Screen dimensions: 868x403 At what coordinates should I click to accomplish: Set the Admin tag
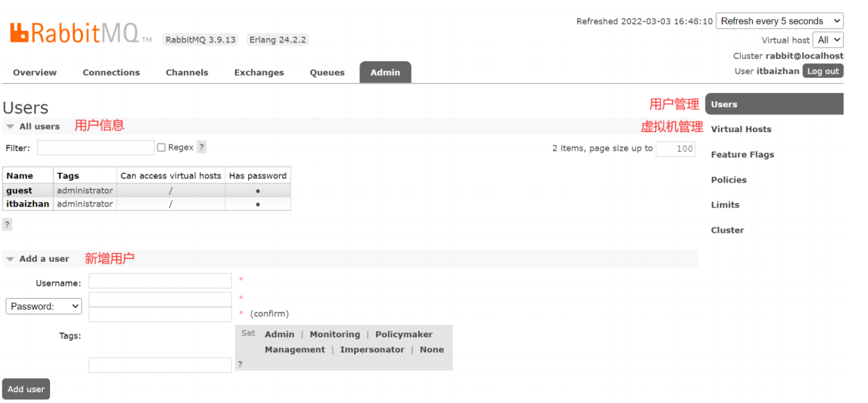(x=279, y=335)
